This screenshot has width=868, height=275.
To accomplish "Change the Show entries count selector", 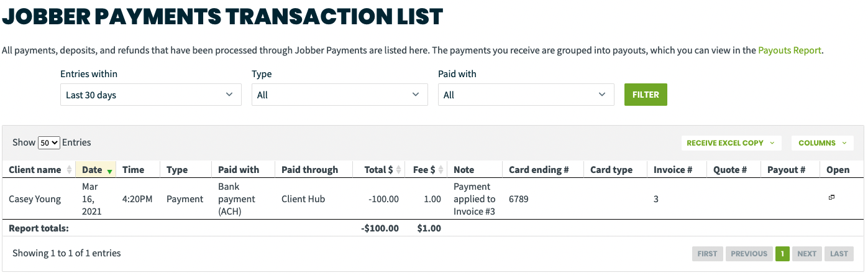I will click(48, 142).
